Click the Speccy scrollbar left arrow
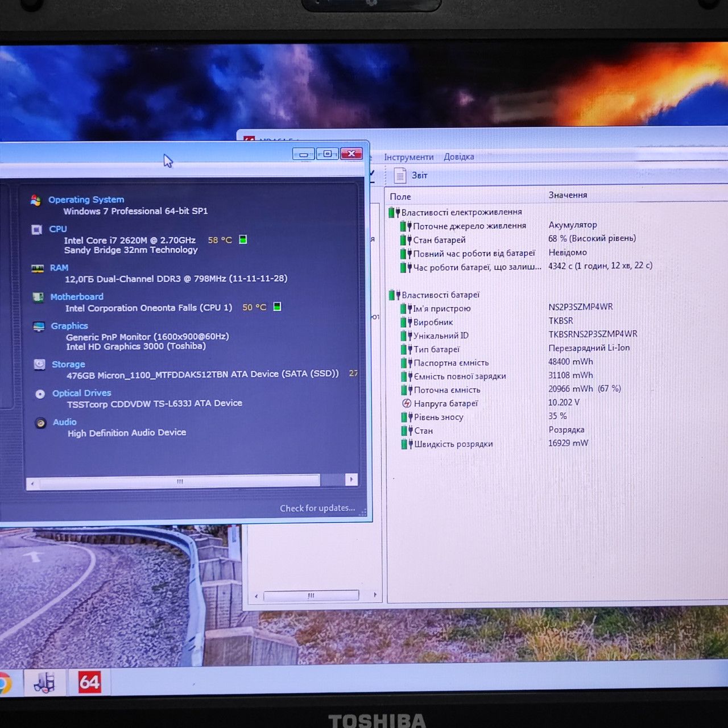The image size is (728, 728). coord(32,483)
